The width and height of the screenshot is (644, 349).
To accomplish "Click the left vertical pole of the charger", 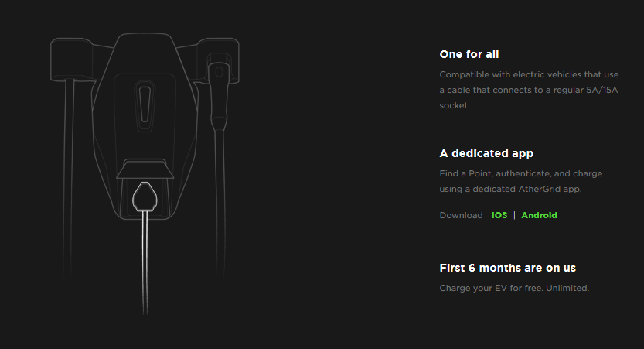I will [69, 176].
